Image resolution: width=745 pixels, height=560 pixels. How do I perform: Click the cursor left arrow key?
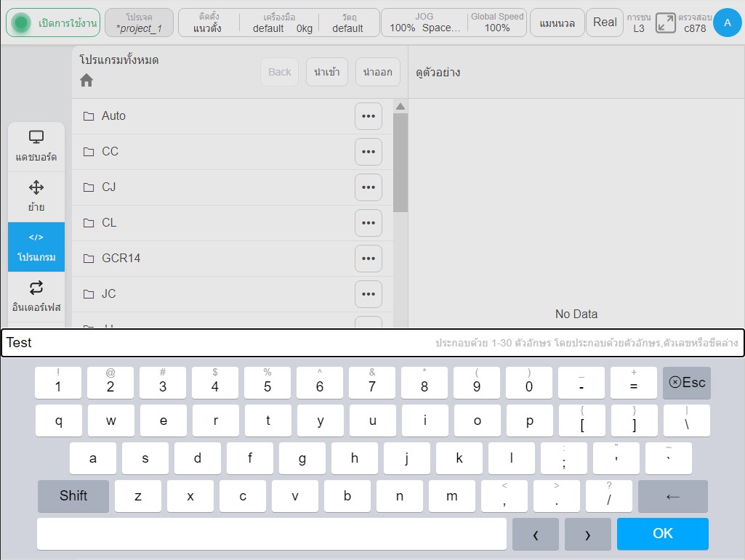point(536,534)
